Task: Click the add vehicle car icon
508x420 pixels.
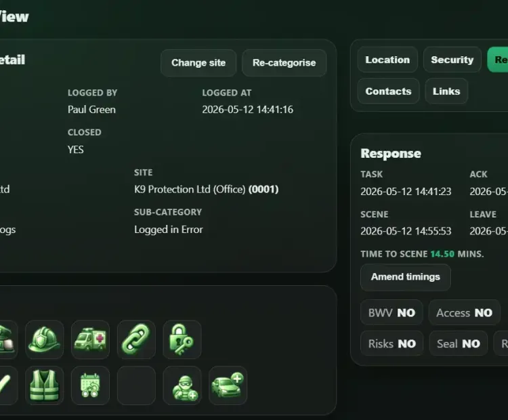Action: [228, 385]
